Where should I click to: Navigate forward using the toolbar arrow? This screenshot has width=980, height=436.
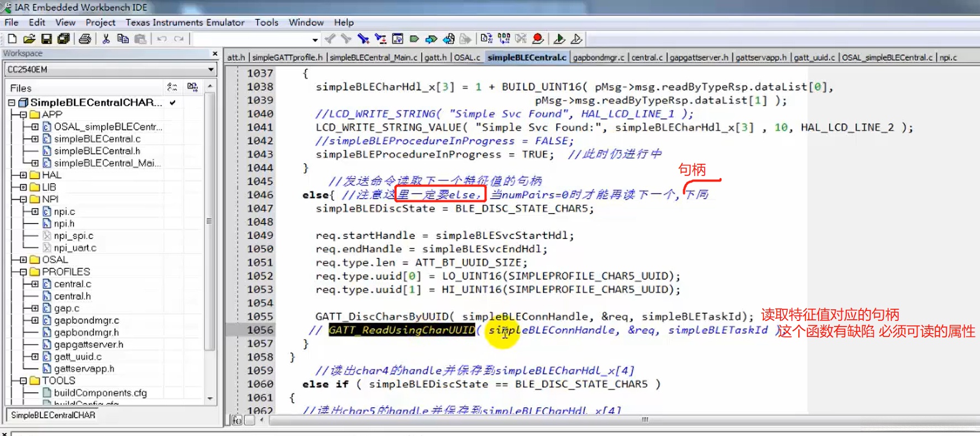(x=466, y=39)
